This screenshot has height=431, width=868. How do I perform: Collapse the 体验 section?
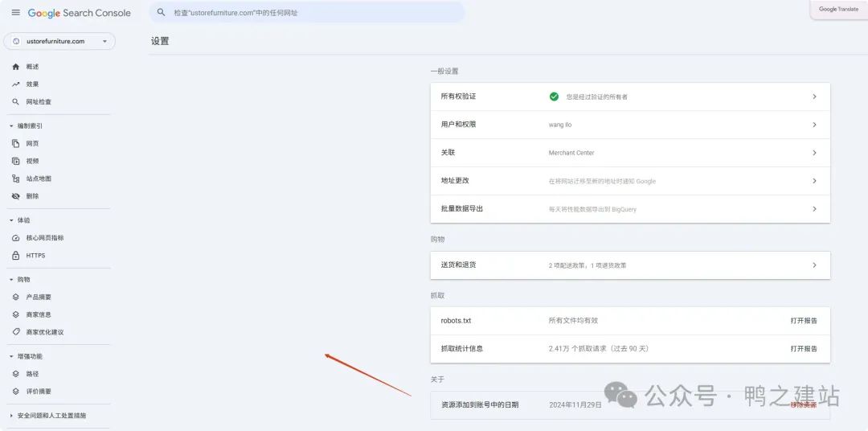tap(11, 220)
